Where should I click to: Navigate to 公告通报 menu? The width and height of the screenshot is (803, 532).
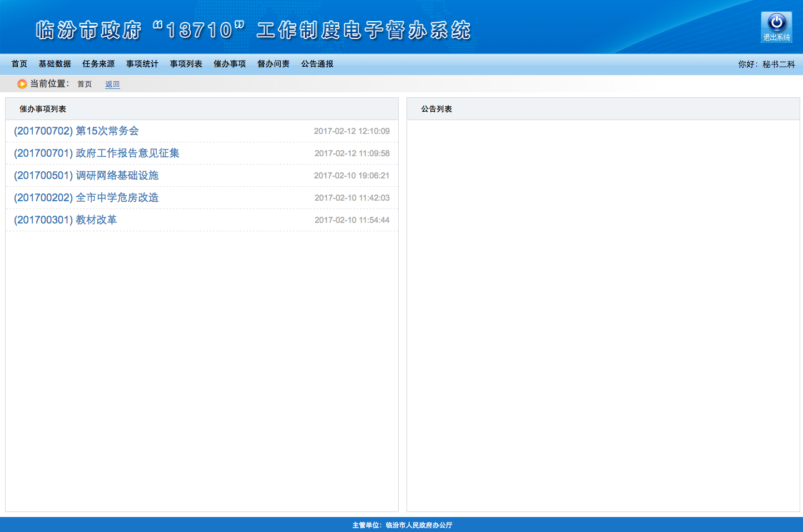[317, 64]
